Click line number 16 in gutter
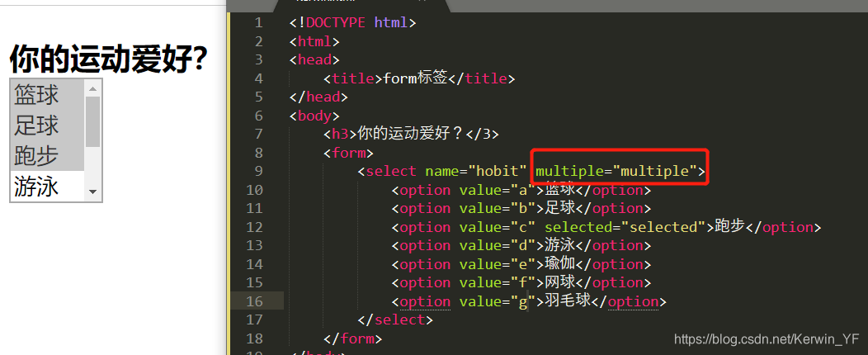The height and width of the screenshot is (355, 868). (x=255, y=301)
